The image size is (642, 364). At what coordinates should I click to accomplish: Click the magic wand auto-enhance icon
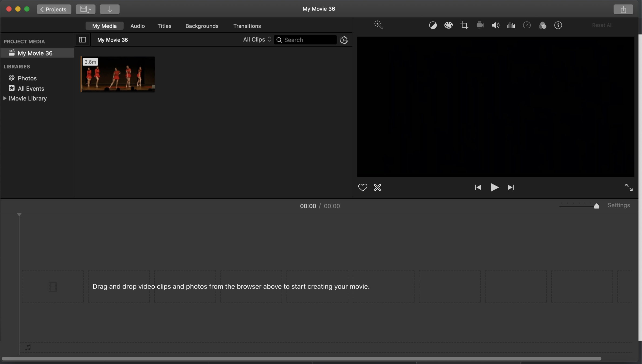click(378, 25)
